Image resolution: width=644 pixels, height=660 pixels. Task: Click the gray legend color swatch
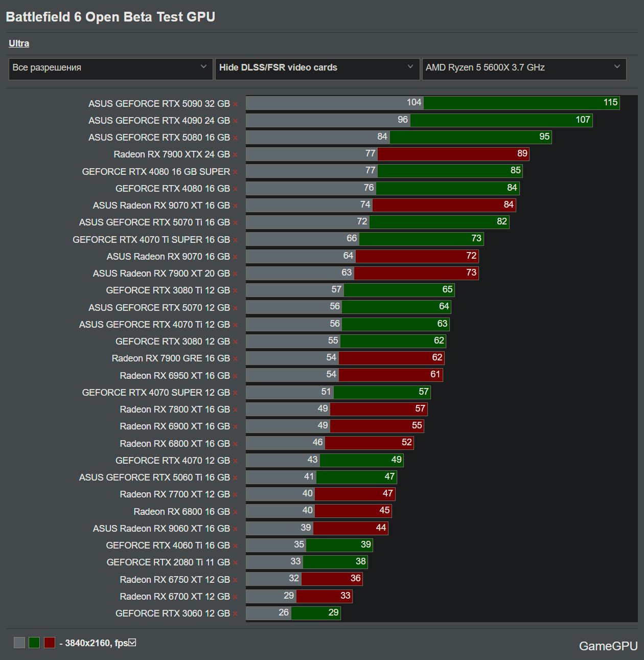19,643
